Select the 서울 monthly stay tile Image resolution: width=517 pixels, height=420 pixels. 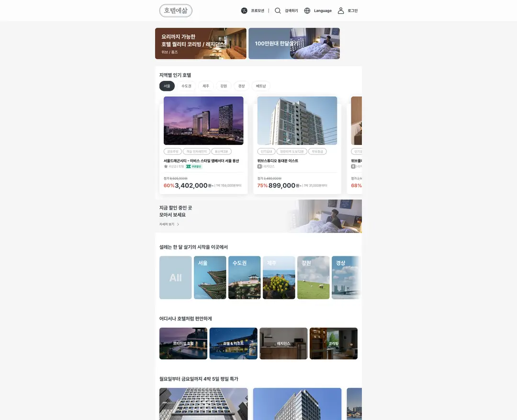coord(210,278)
